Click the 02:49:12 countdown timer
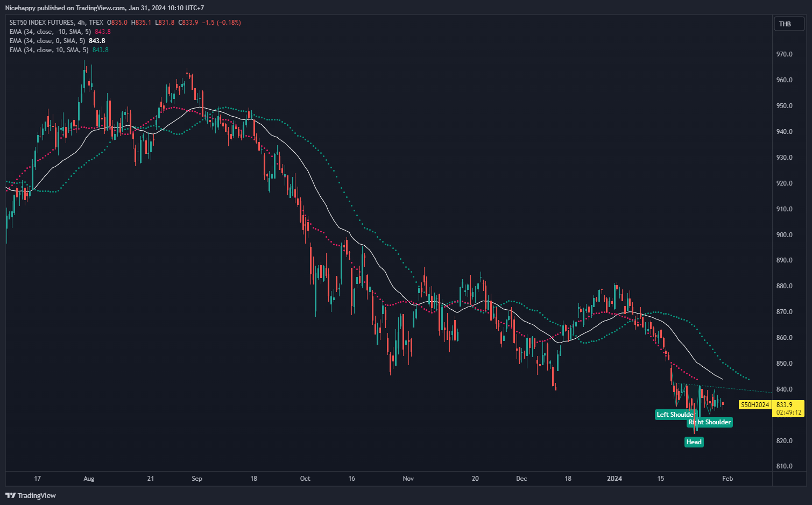Screen dimensions: 812x505 789,413
